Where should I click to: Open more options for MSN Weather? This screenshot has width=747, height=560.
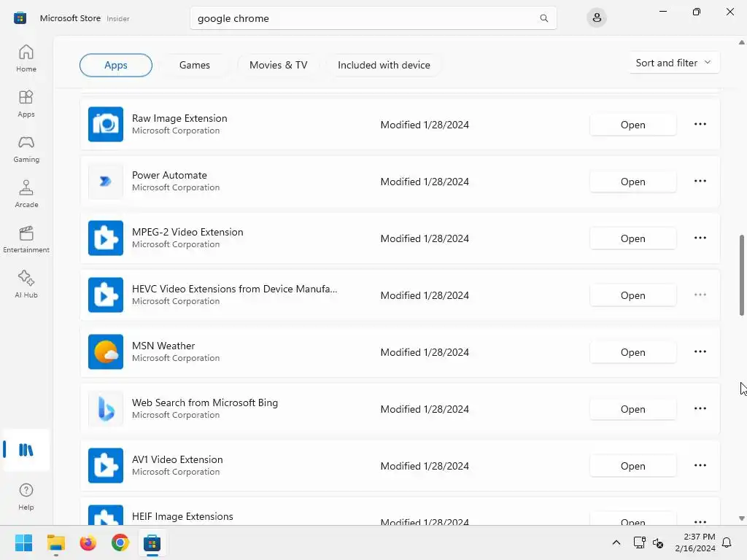700,352
